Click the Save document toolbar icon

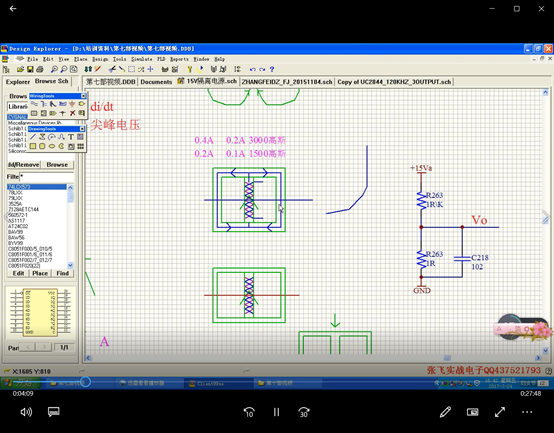pos(30,70)
